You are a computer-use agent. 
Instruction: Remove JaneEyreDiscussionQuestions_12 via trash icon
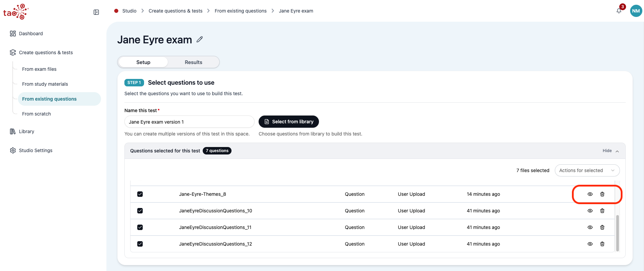(x=602, y=244)
